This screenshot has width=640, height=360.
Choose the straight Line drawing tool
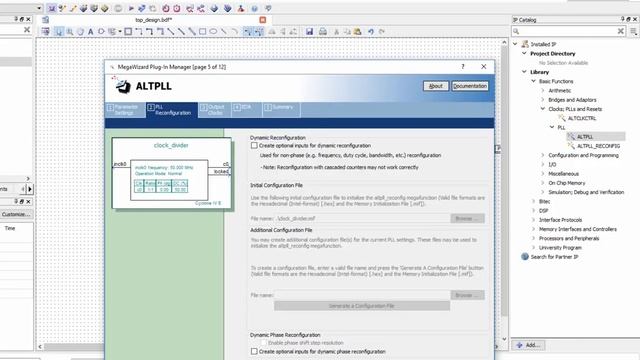click(x=224, y=31)
